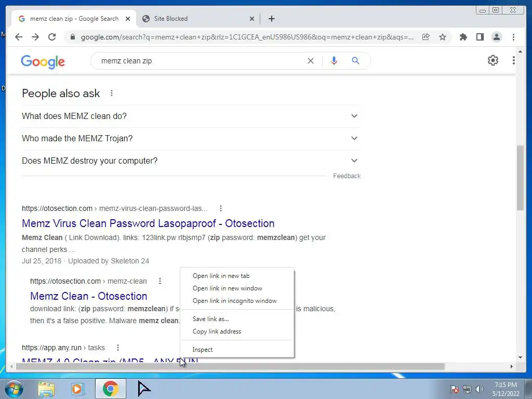Click the padlock site info icon

point(72,37)
